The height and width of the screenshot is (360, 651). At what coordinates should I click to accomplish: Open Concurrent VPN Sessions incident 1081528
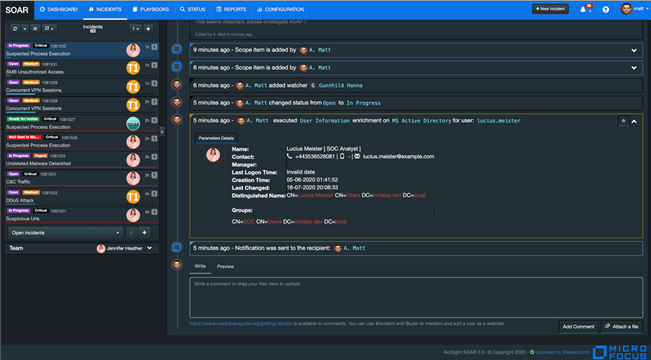[82, 105]
